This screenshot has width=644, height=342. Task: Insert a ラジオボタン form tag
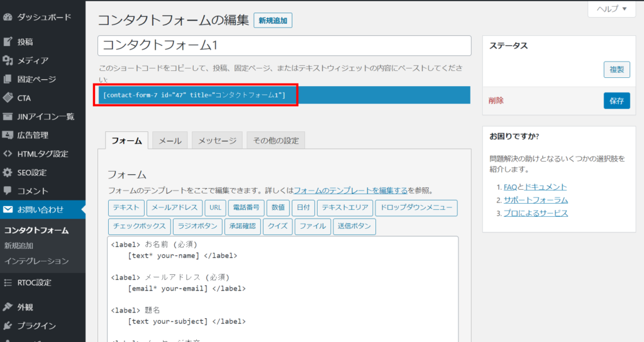pyautogui.click(x=197, y=226)
